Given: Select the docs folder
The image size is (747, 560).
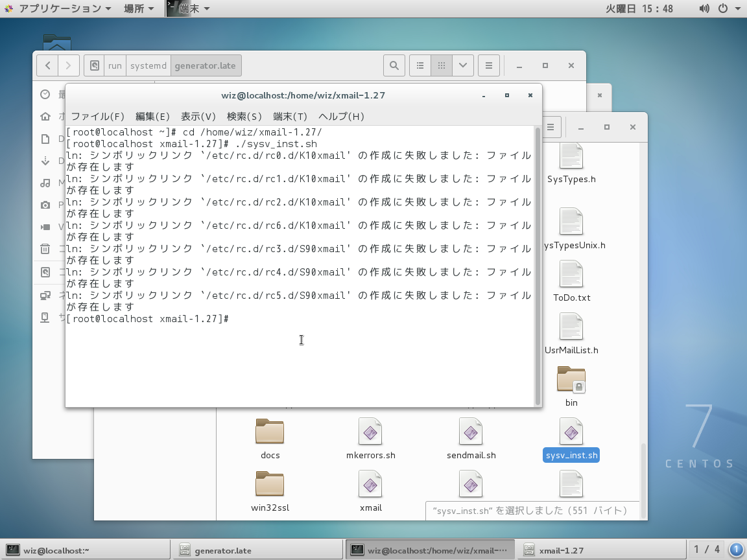Looking at the screenshot, I should 270,439.
